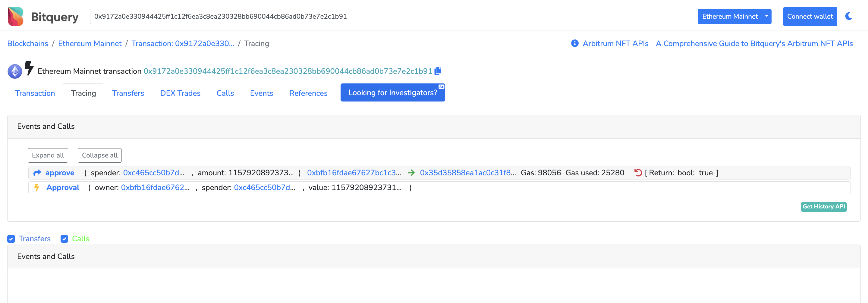Click the blue info icon before Arbitrum NFT APIs

575,43
